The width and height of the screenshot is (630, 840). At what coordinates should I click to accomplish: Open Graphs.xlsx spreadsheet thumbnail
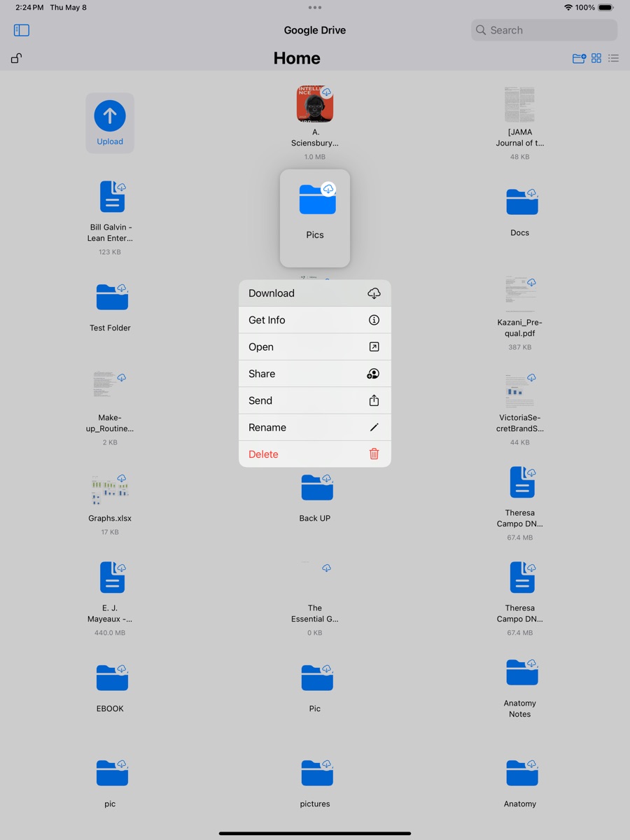tap(110, 489)
